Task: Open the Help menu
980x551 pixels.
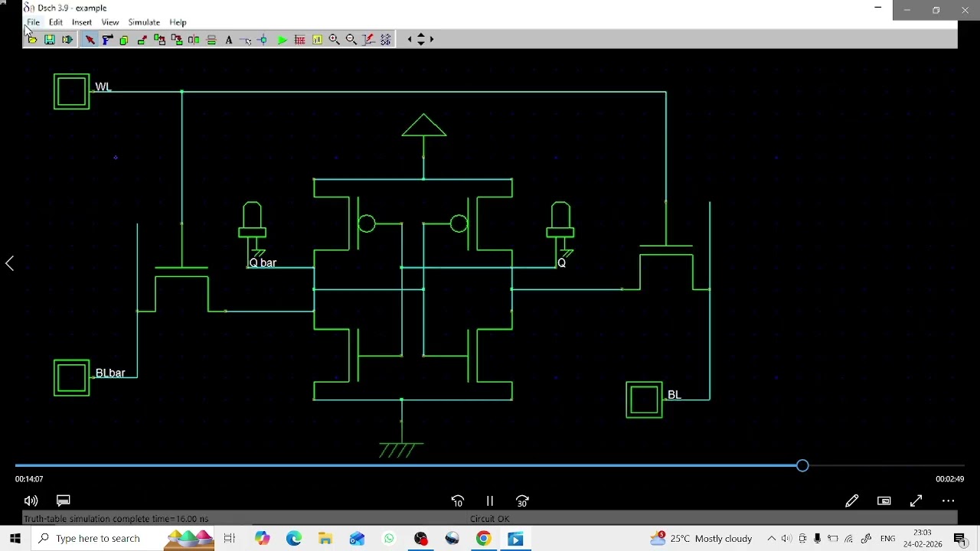Action: [x=178, y=22]
